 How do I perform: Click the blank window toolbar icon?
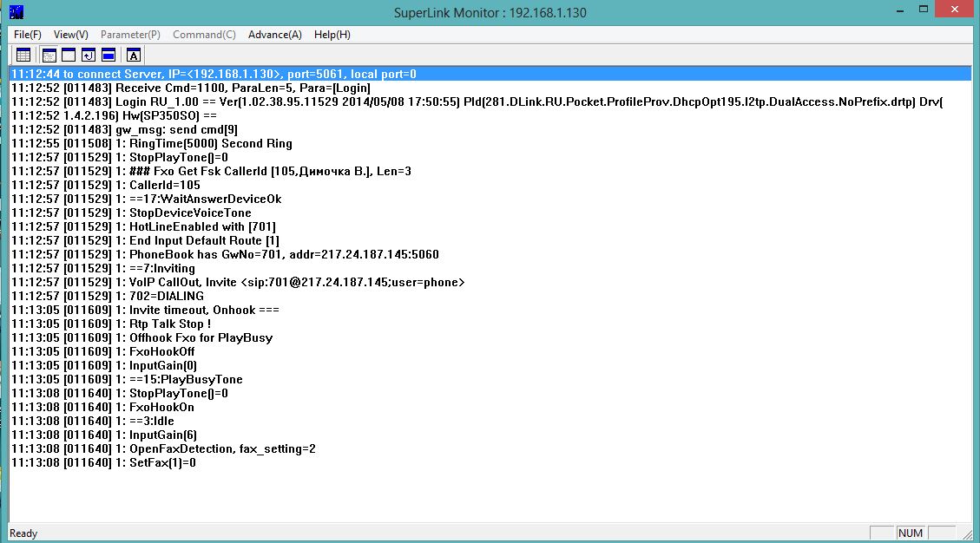69,55
